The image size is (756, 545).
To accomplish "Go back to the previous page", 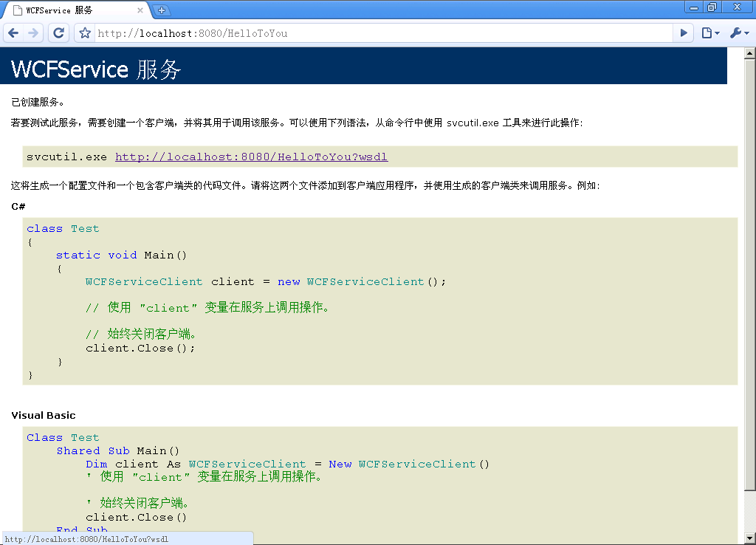I will pyautogui.click(x=13, y=33).
